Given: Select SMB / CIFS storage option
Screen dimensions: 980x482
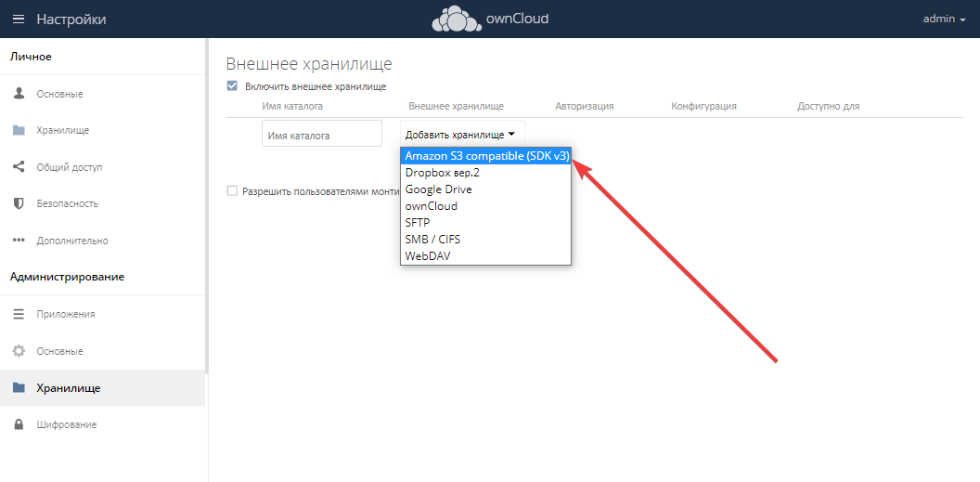Looking at the screenshot, I should pos(485,239).
